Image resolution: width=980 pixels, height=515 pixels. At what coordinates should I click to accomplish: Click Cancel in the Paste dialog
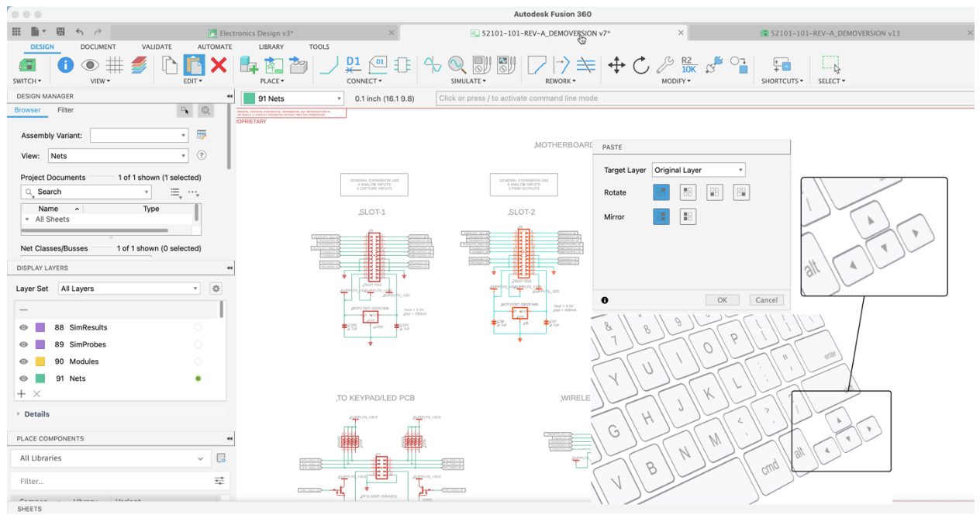pyautogui.click(x=766, y=300)
